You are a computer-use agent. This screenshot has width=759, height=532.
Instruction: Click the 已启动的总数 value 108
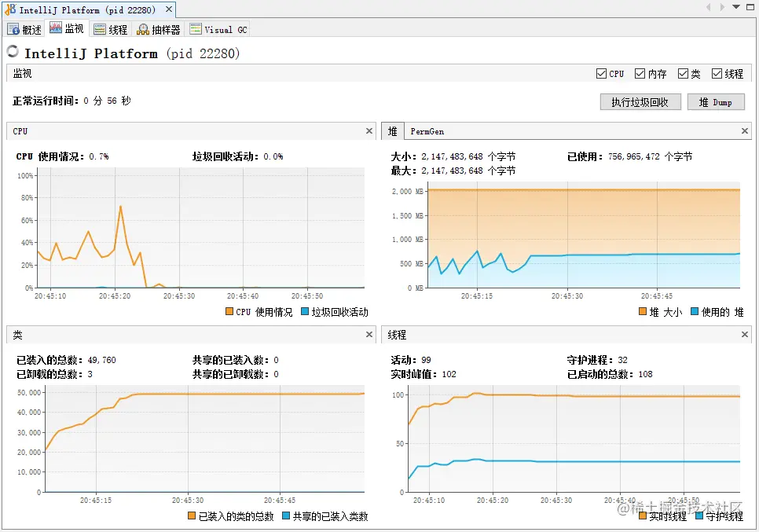click(x=645, y=374)
